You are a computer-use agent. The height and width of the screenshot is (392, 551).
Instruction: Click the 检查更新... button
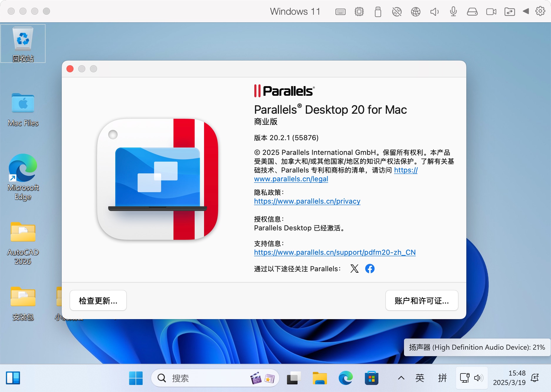(98, 301)
